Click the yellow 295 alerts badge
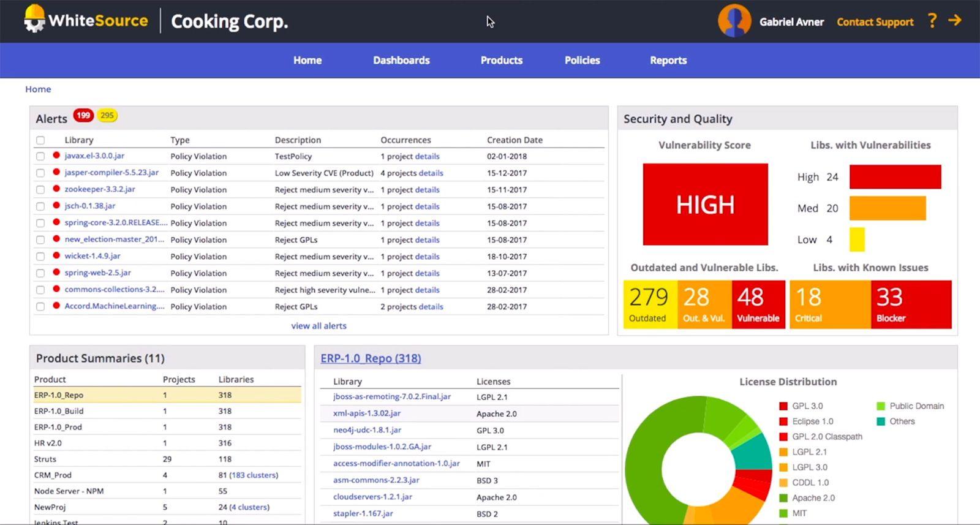The width and height of the screenshot is (980, 525). click(107, 115)
